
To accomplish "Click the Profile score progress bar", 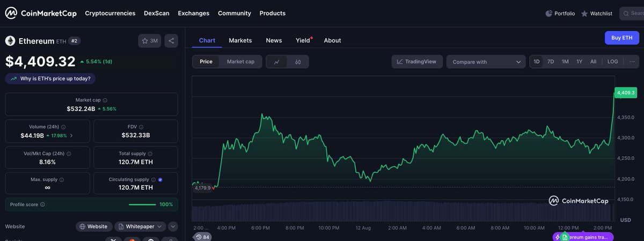I will [142, 205].
